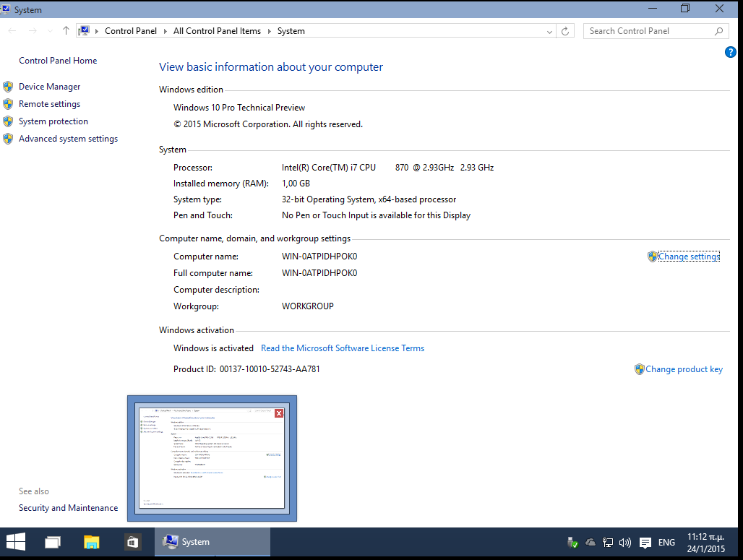Click the System window title icon
Image resolution: width=743 pixels, height=560 pixels.
point(6,9)
